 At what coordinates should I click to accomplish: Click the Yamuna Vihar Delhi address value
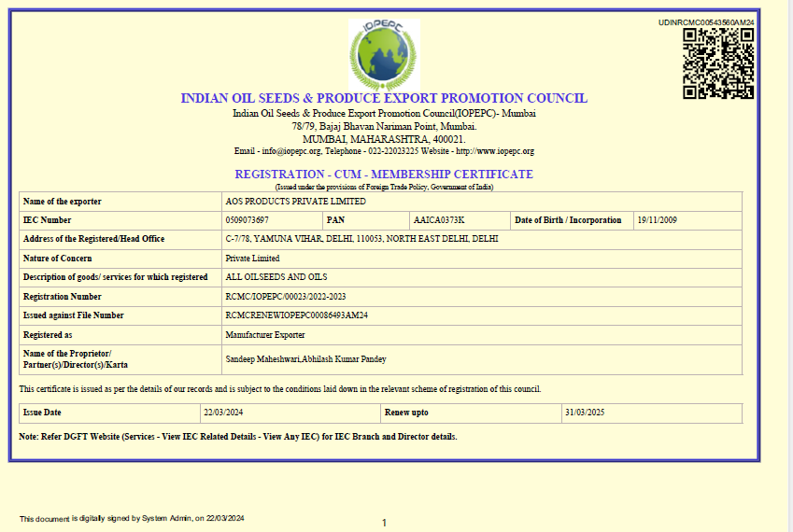(x=361, y=239)
